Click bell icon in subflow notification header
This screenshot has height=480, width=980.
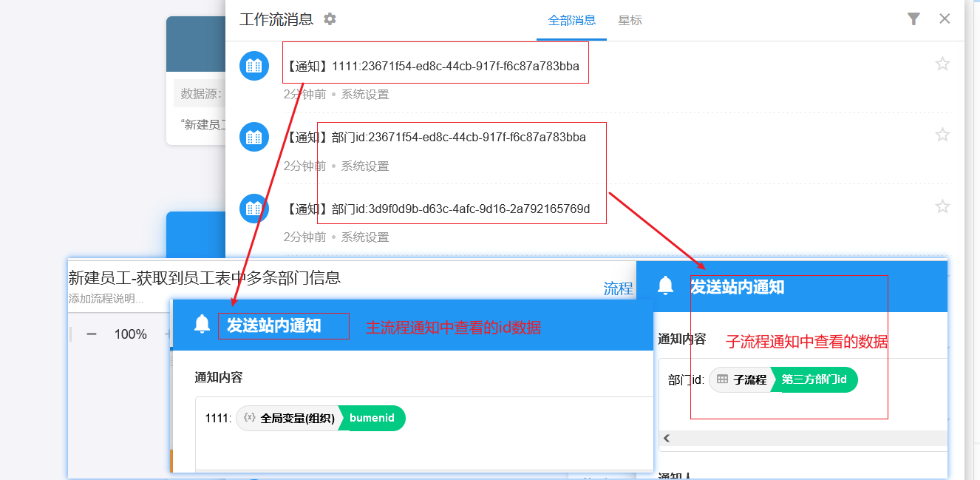(x=666, y=285)
